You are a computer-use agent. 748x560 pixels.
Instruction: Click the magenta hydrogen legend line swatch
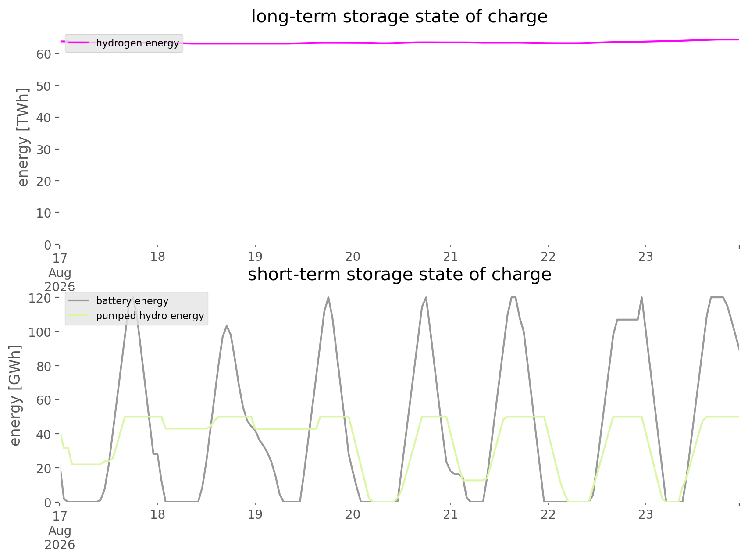coord(79,43)
